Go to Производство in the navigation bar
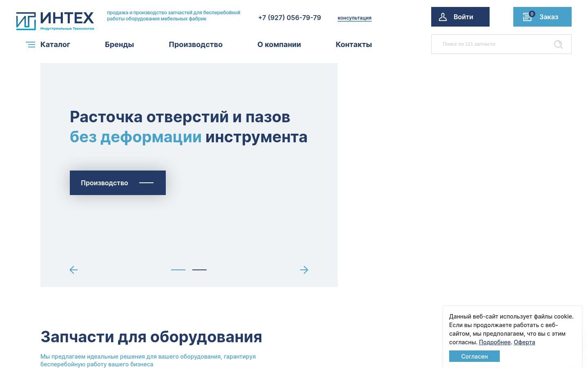Screen dimensions: 588x368 (x=196, y=45)
